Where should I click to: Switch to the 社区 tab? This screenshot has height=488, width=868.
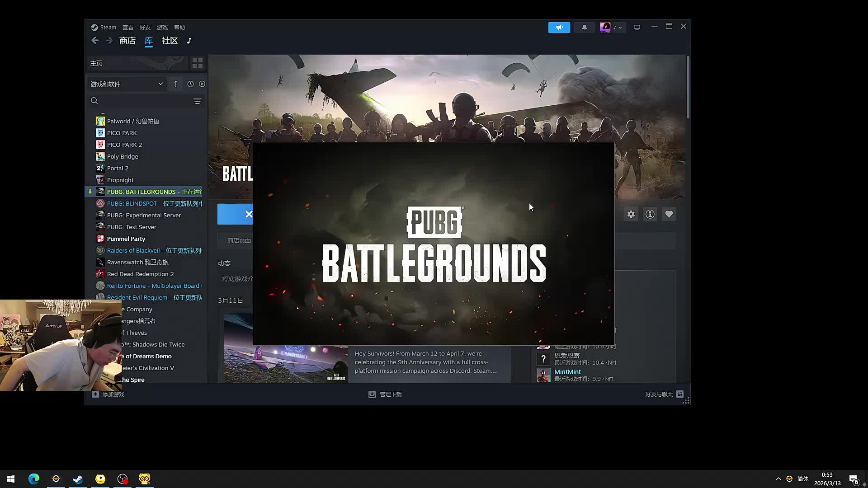[x=170, y=41]
